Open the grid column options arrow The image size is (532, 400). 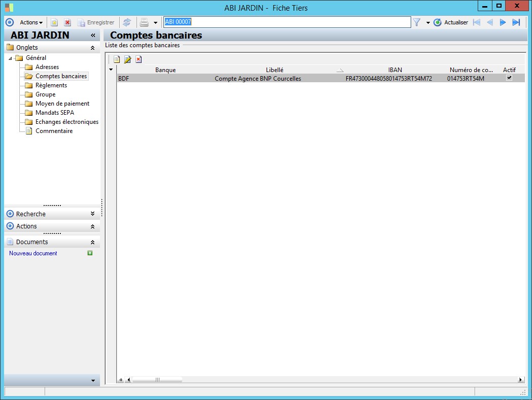111,70
